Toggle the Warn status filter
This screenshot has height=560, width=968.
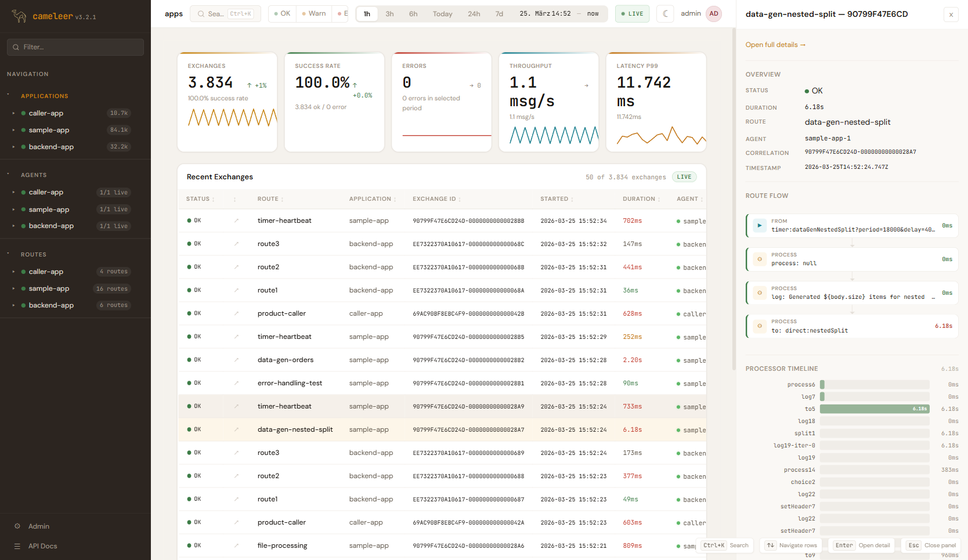[x=314, y=14]
